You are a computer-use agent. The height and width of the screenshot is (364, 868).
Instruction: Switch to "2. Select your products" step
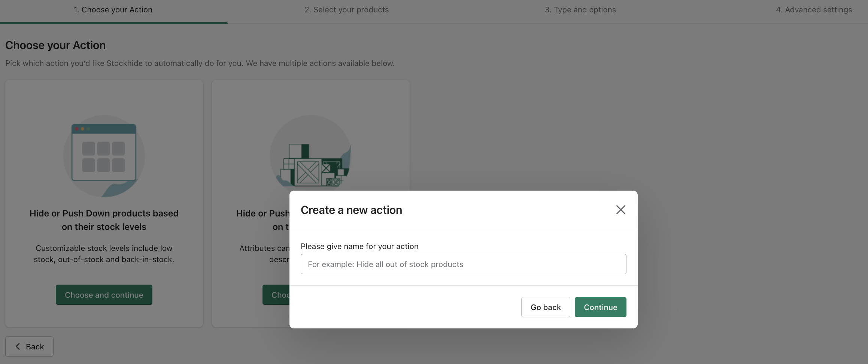(x=346, y=10)
